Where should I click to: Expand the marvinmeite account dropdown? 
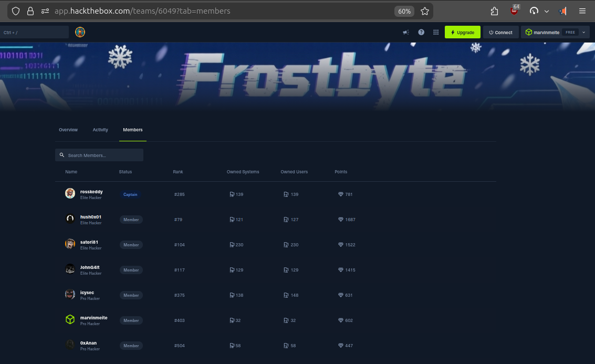(583, 33)
